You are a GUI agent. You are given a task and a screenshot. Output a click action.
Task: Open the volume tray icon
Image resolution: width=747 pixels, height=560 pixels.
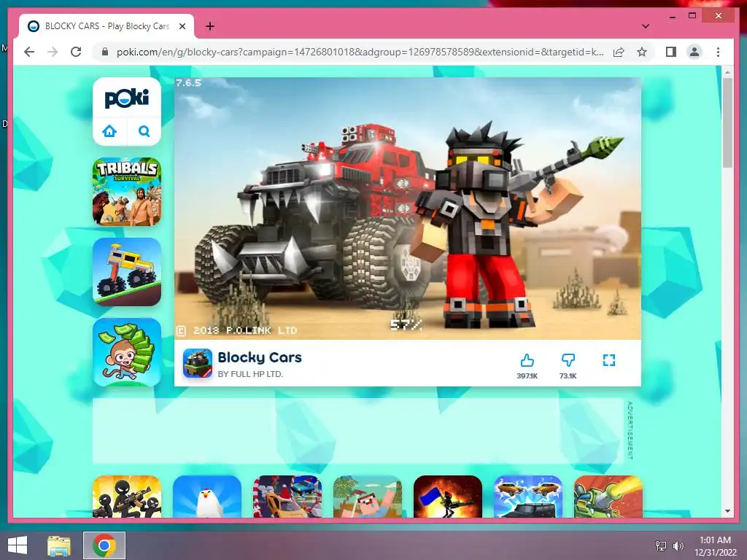(x=678, y=545)
